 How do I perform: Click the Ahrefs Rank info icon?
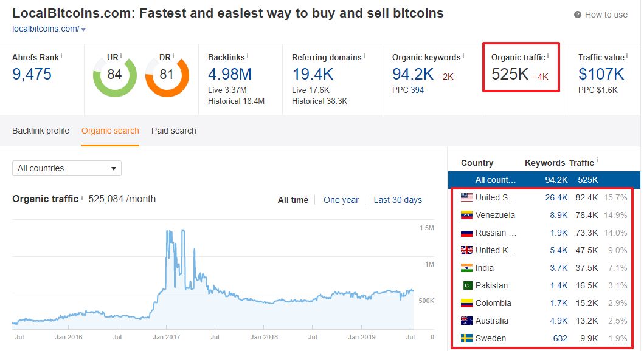61,56
